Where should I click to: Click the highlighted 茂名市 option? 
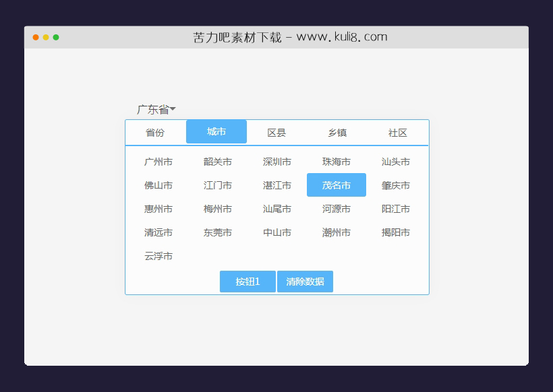point(337,185)
